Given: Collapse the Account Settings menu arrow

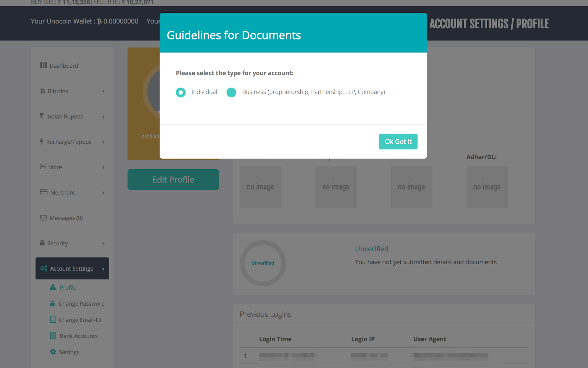Looking at the screenshot, I should point(104,269).
